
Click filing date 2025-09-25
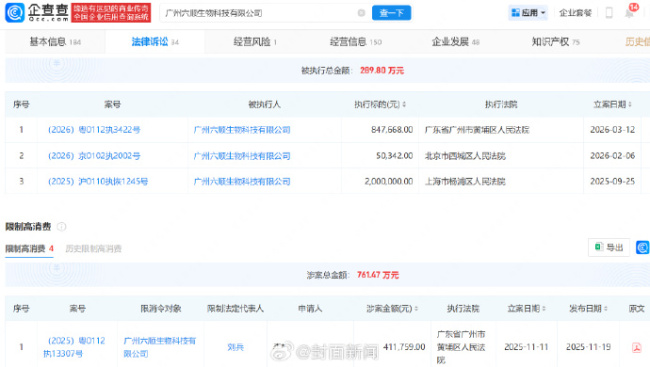pos(612,182)
